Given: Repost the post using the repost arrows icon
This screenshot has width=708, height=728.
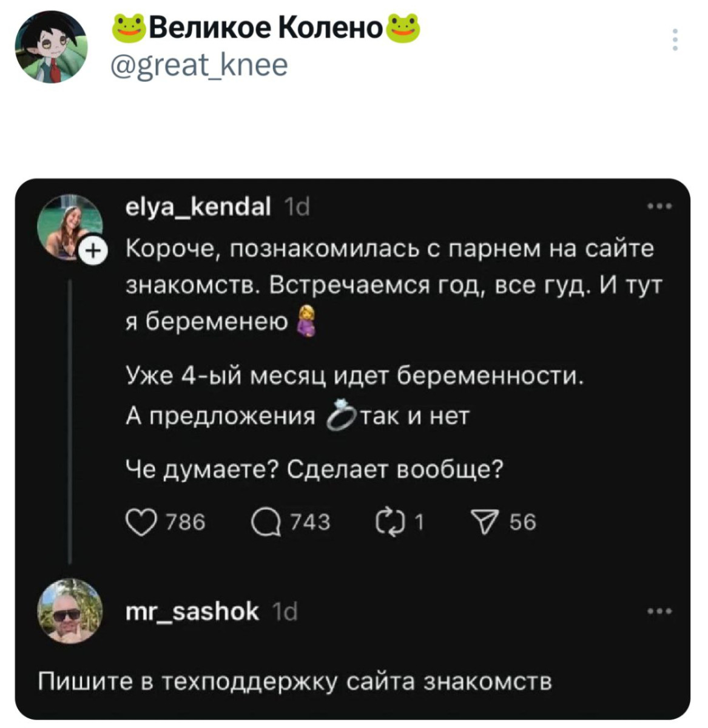Looking at the screenshot, I should (389, 522).
